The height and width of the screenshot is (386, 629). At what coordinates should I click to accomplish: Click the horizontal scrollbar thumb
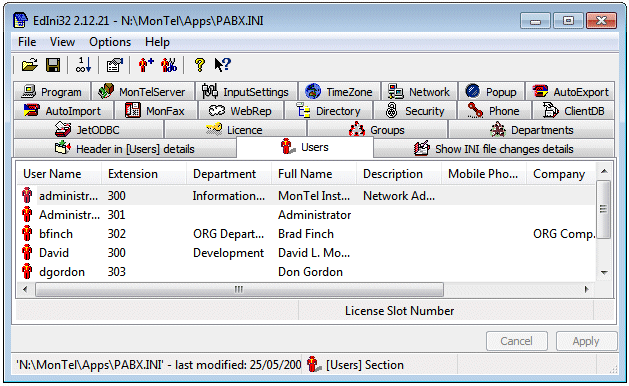pos(239,289)
